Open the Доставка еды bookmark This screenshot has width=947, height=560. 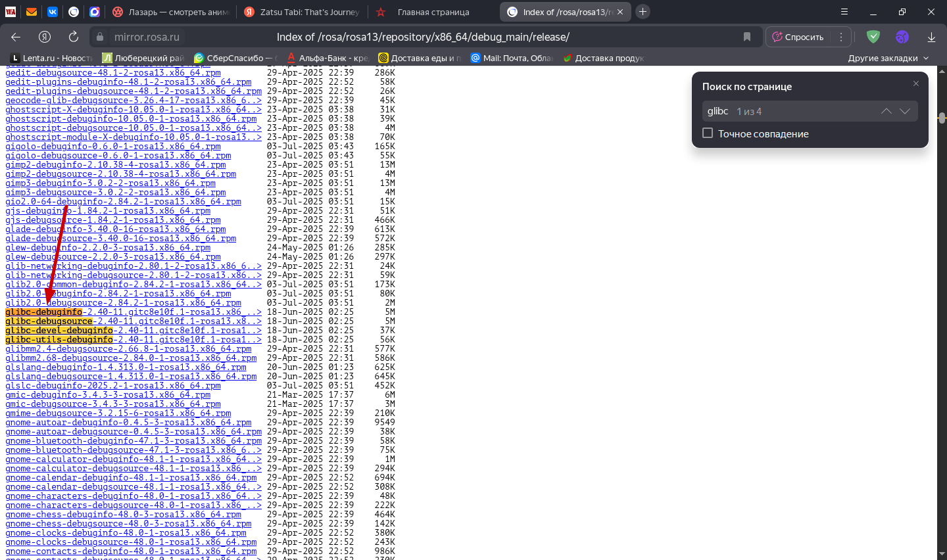[420, 58]
